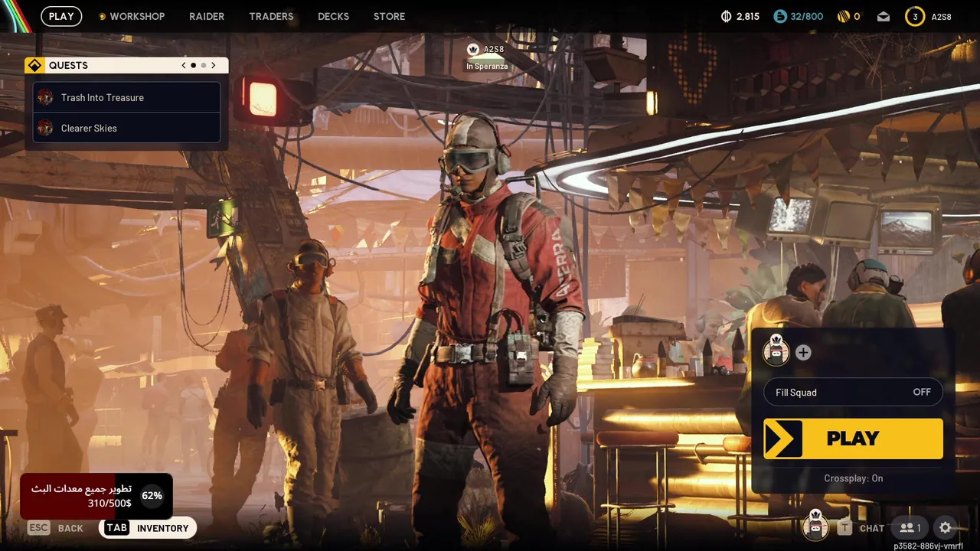Open the Clearer Skies quest
This screenshot has width=980, height=551.
click(126, 128)
